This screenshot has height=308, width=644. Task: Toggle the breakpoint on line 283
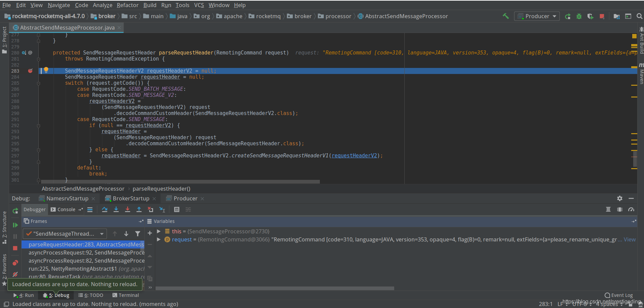pyautogui.click(x=30, y=71)
